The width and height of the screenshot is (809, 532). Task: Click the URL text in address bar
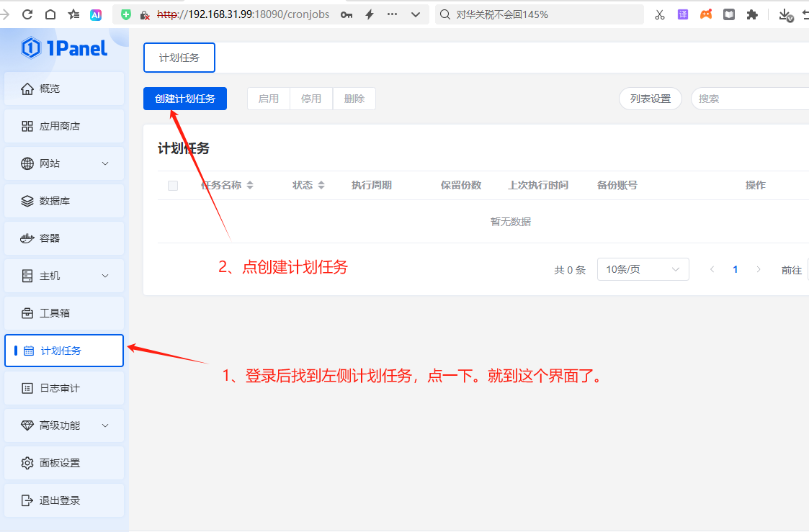coord(243,14)
